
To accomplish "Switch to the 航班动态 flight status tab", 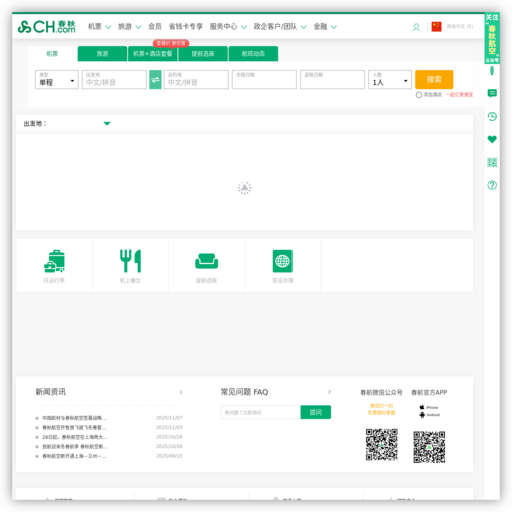I will 253,54.
